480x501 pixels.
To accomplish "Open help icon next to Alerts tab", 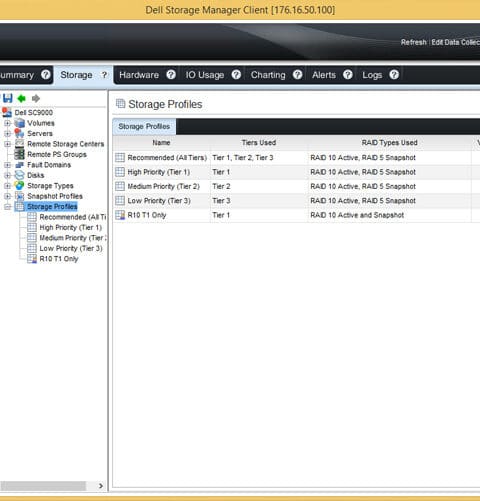I will 348,75.
